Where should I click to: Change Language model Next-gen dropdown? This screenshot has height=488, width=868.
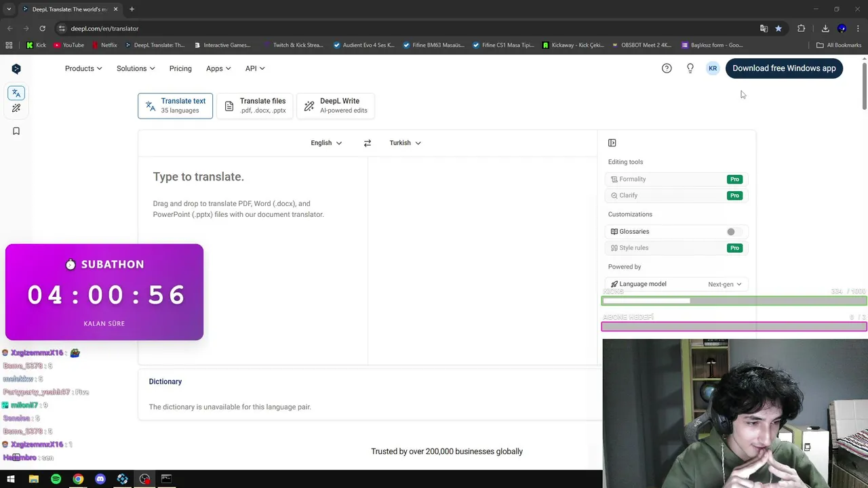pos(725,285)
